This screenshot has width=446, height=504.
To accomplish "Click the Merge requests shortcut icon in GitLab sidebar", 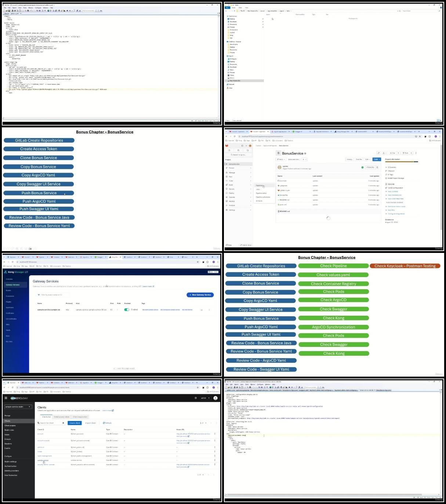I will tap(238, 150).
